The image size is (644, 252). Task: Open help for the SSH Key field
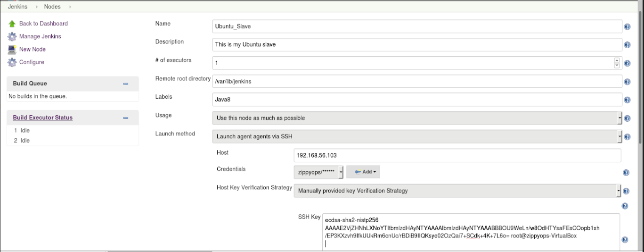pos(625,240)
